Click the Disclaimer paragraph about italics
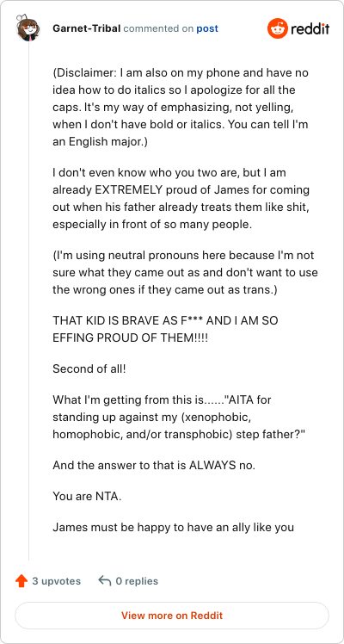This screenshot has height=644, width=344. [x=181, y=108]
